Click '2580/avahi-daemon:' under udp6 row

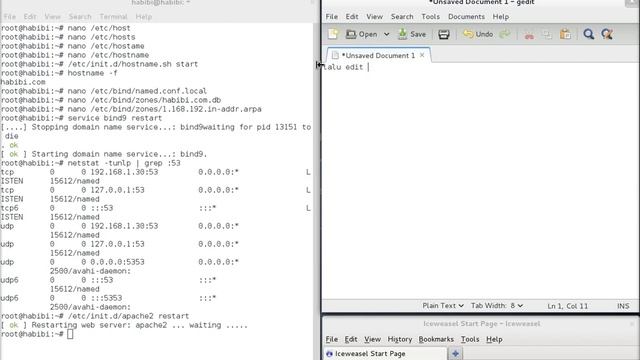[x=90, y=307]
